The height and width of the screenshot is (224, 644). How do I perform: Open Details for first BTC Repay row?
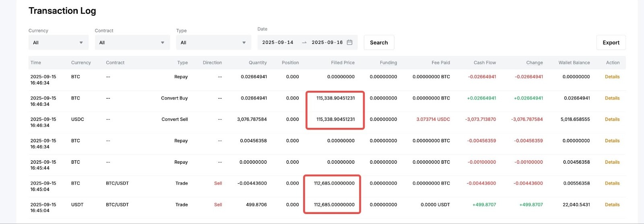612,77
